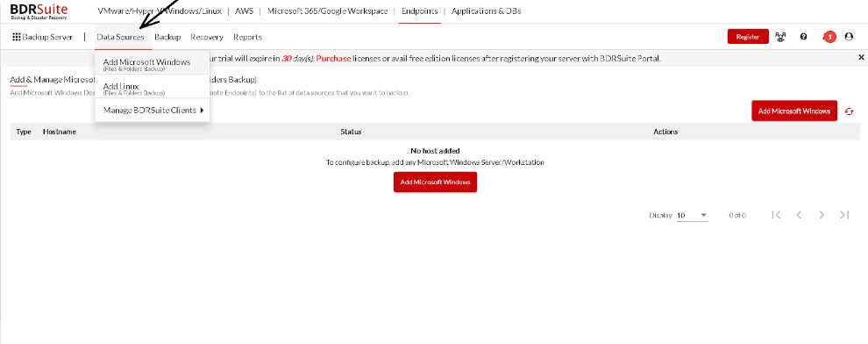Open the user account profile icon
This screenshot has height=344, width=868.
coord(849,37)
